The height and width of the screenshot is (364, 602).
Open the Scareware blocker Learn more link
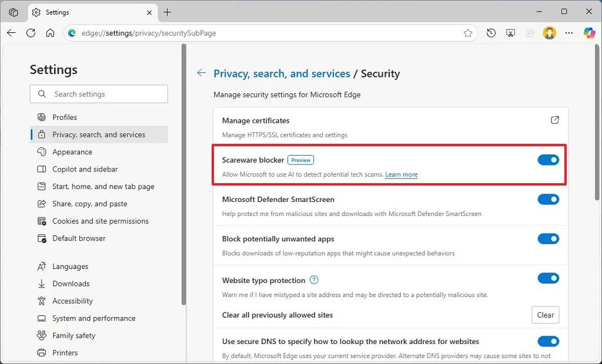(402, 174)
